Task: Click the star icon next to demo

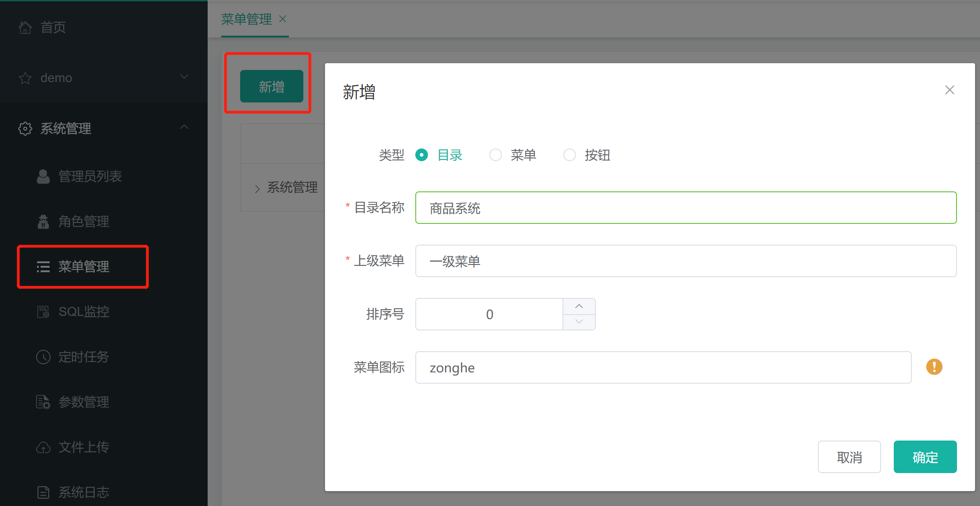Action: [x=25, y=78]
